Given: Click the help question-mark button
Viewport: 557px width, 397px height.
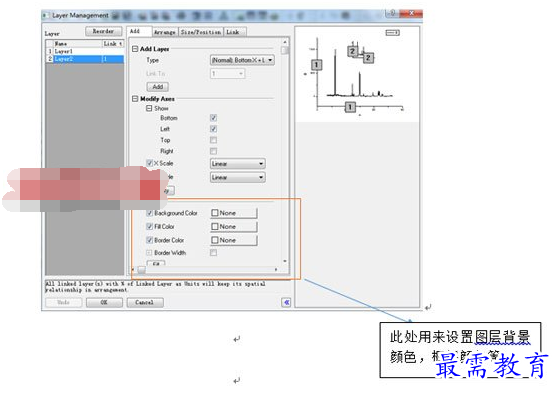Looking at the screenshot, I should tap(393, 13).
